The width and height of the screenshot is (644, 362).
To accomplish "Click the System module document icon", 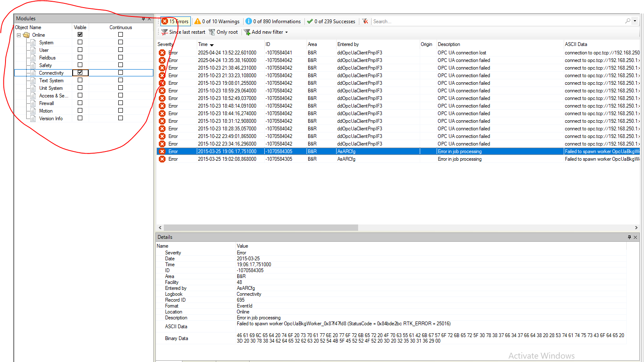I will point(33,43).
